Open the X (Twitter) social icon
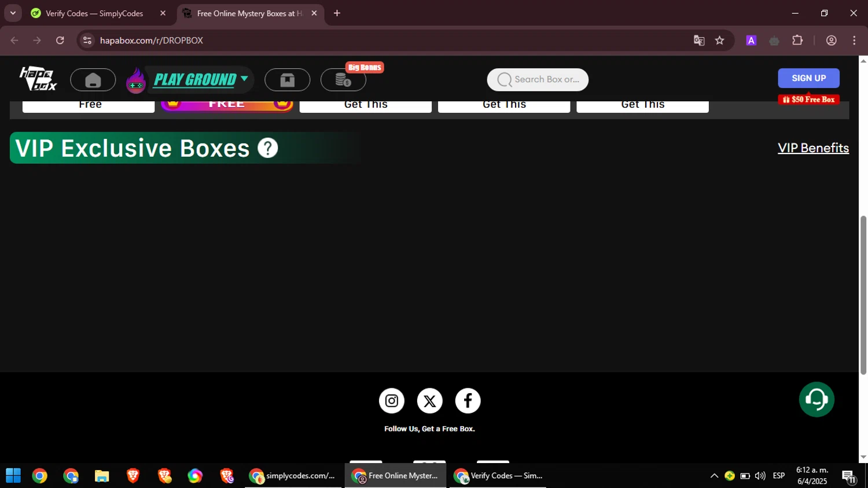The height and width of the screenshot is (488, 868). point(430,401)
